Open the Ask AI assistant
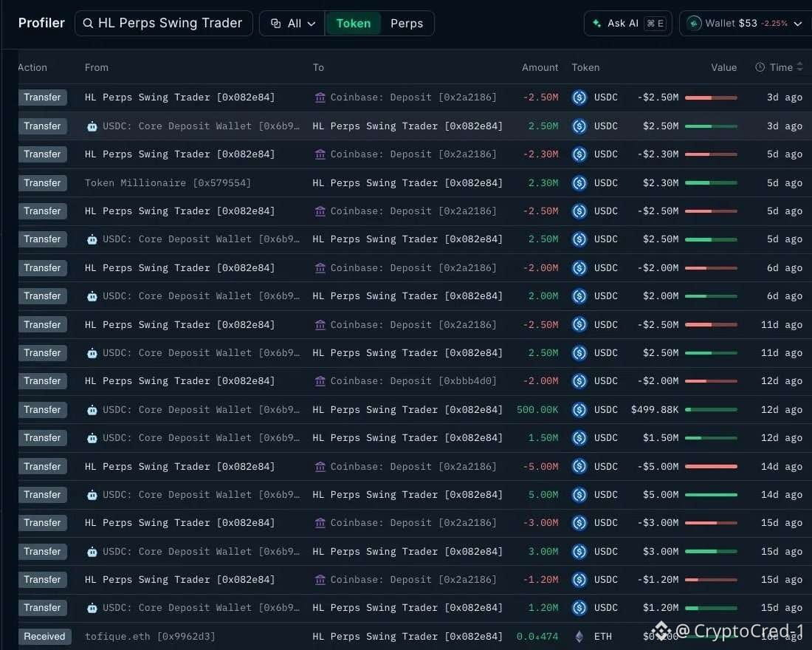The height and width of the screenshot is (650, 812). tap(627, 24)
